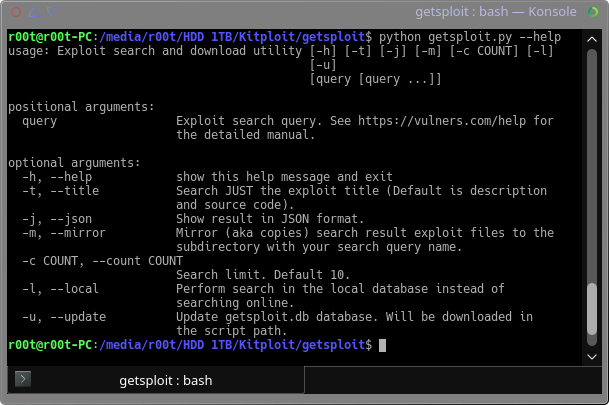Click the '-m, --mirror' option text
Screen dimensions: 609x405
coord(64,233)
